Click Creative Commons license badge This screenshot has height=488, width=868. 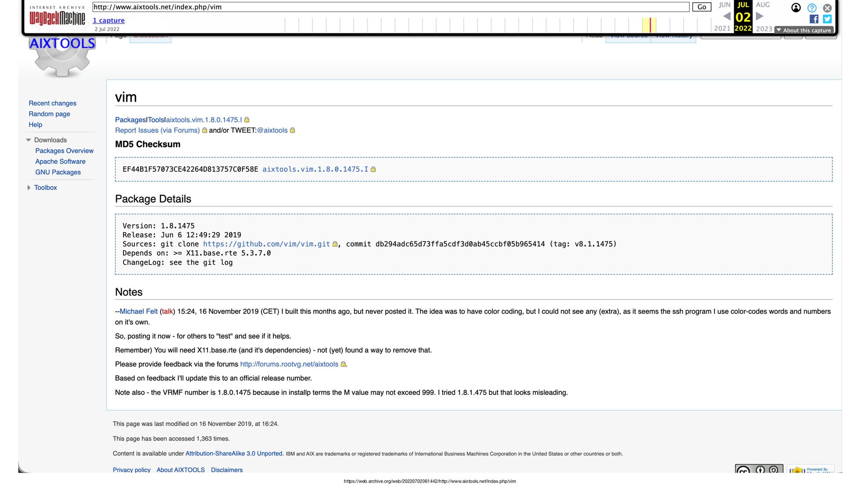click(759, 469)
